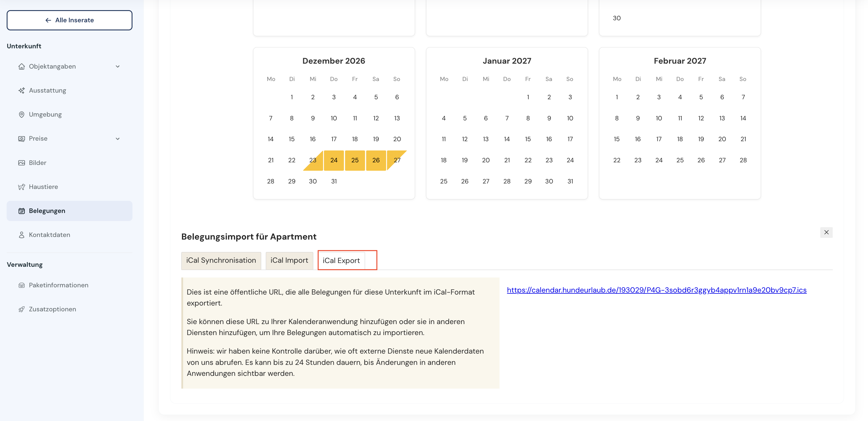868x421 pixels.
Task: Go back via Alle Inserate button
Action: click(69, 20)
